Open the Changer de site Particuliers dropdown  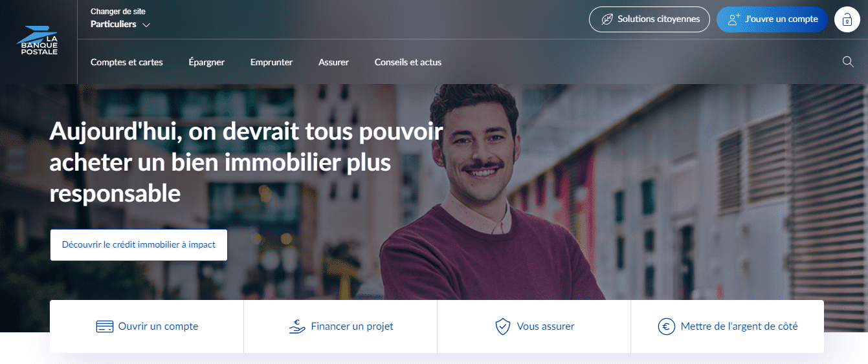(120, 19)
